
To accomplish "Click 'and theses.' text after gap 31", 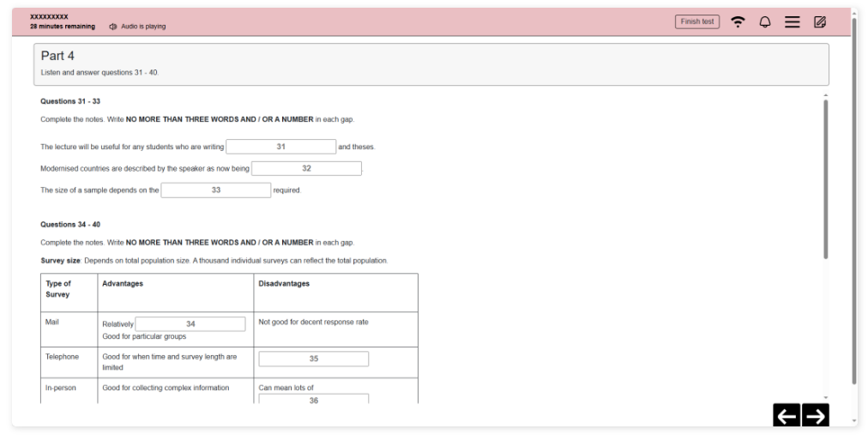I will [357, 147].
